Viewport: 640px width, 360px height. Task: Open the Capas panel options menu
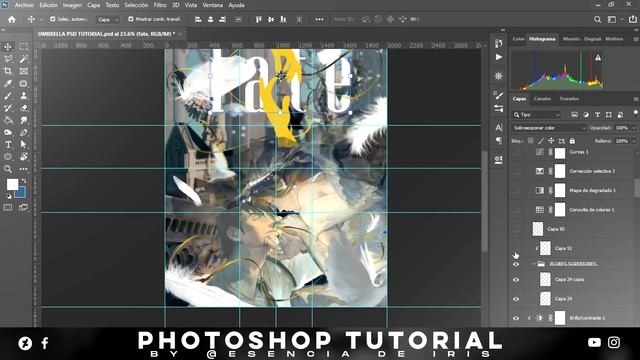636,99
